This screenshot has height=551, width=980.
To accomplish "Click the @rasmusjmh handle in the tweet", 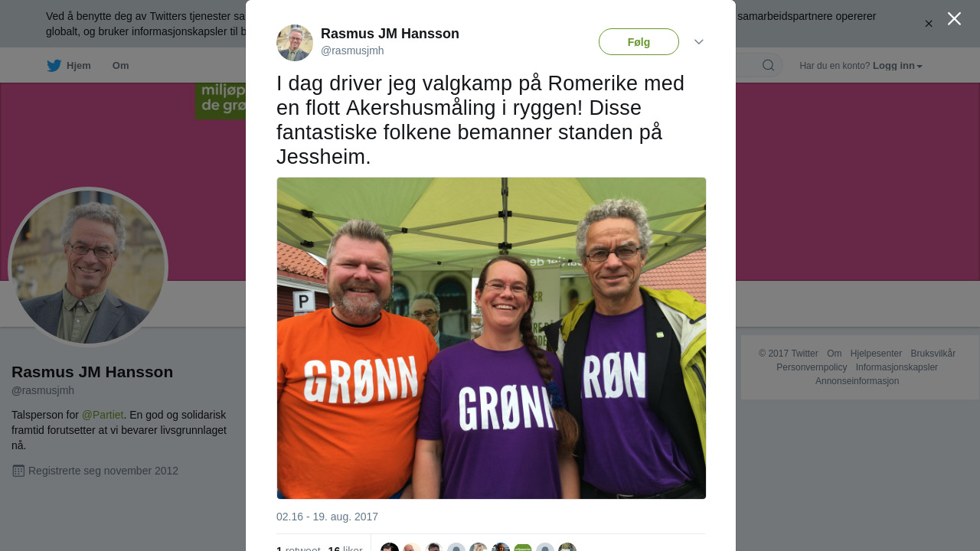I will (x=352, y=51).
